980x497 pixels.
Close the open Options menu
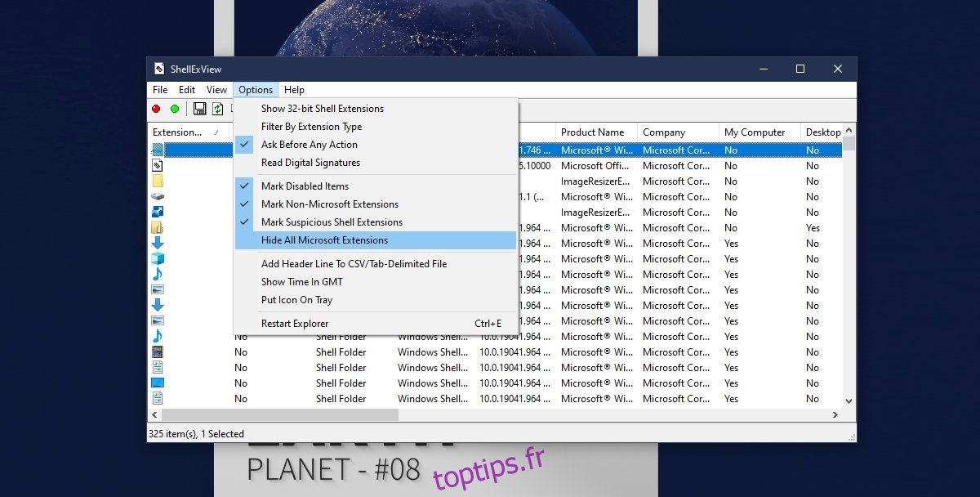(x=256, y=90)
